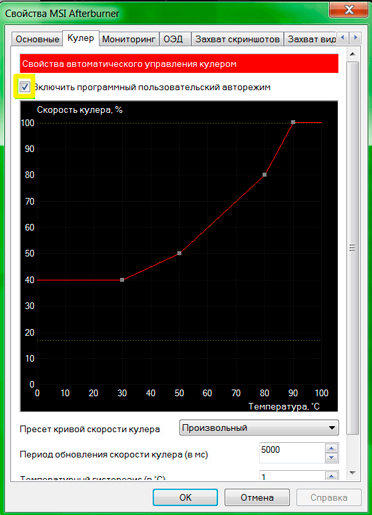372x515 pixels.
Task: Increase temperature hysteresis with up spinner
Action: [332, 476]
